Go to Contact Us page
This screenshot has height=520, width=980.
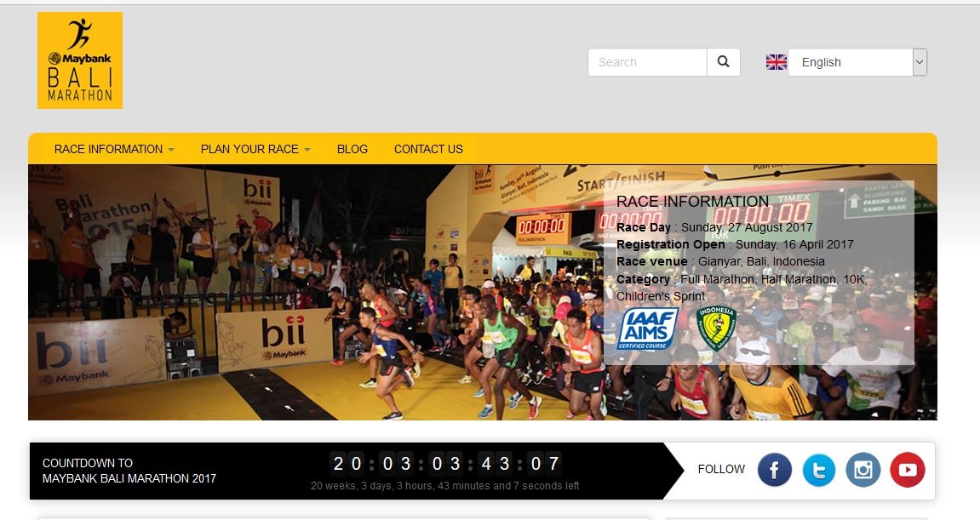pyautogui.click(x=428, y=150)
